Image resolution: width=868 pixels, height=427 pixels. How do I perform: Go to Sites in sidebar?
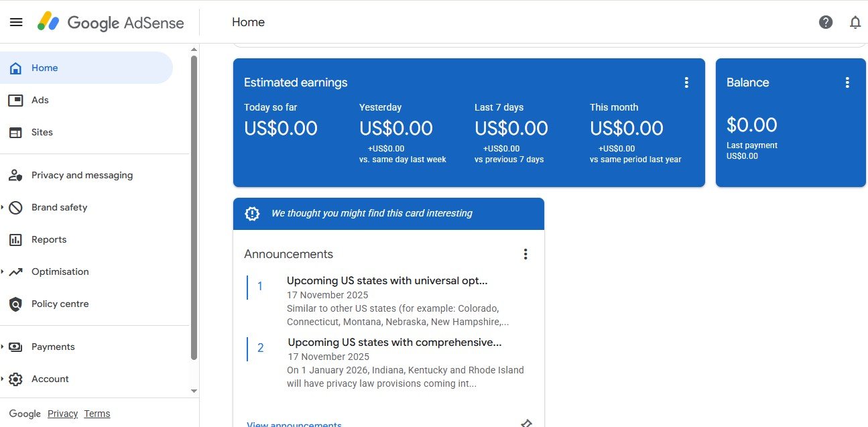[42, 132]
